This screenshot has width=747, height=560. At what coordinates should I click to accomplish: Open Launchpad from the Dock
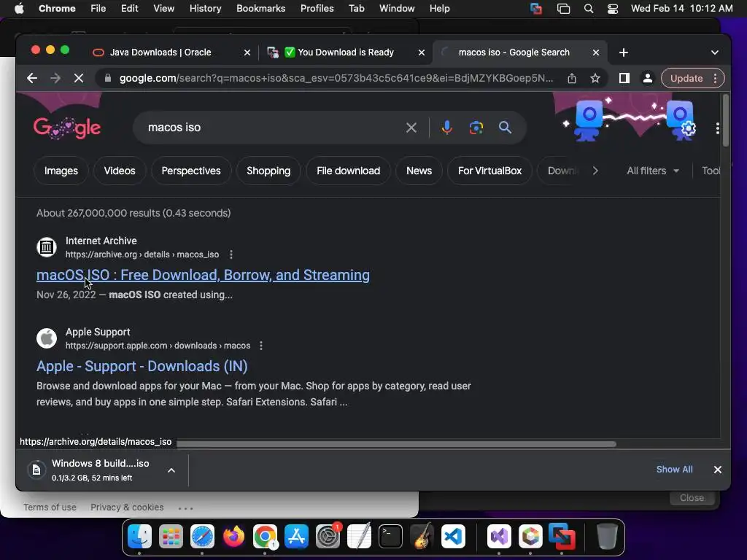pyautogui.click(x=171, y=537)
